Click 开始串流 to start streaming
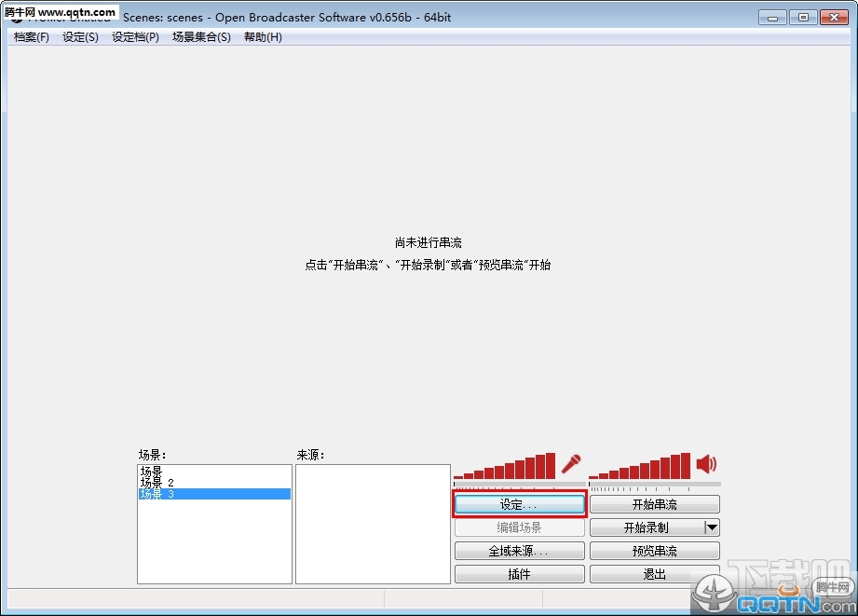Screen dimensions: 858x616 (x=653, y=503)
